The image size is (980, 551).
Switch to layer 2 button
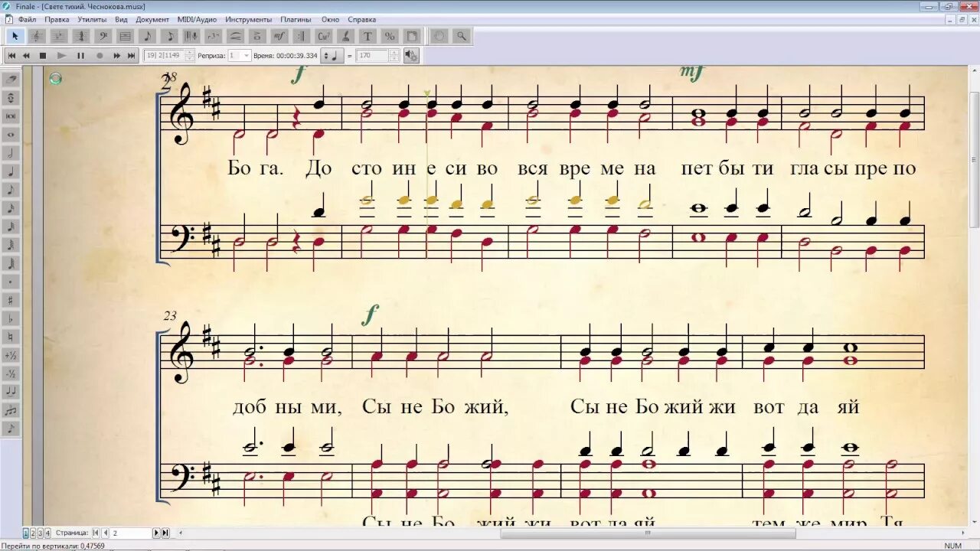[x=33, y=533]
